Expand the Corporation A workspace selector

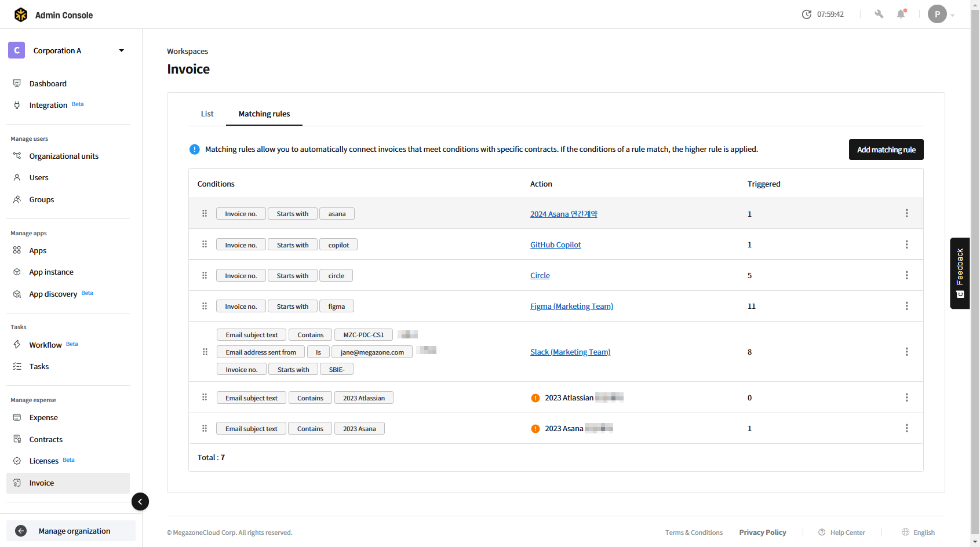[x=67, y=50]
